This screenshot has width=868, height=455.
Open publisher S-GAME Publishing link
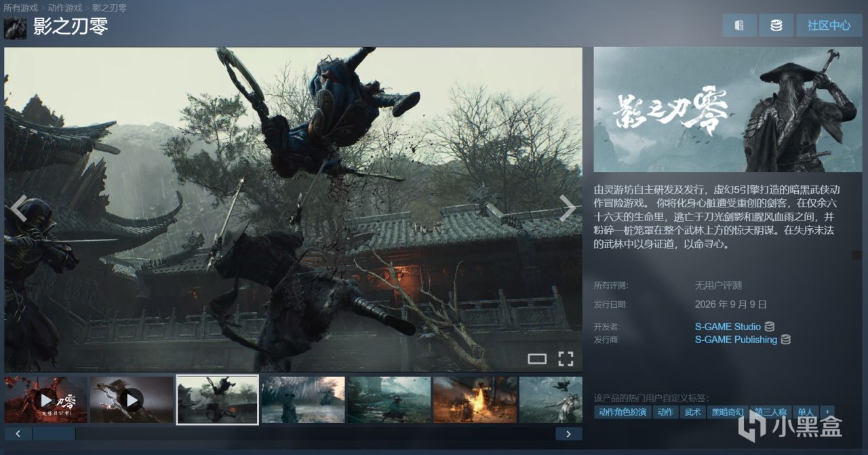tap(736, 340)
